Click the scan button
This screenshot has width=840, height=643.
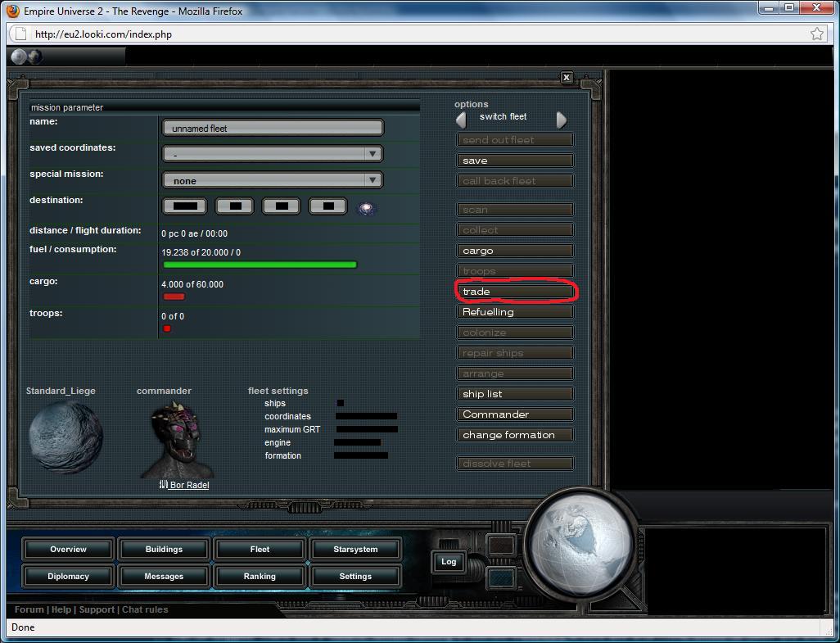point(515,210)
